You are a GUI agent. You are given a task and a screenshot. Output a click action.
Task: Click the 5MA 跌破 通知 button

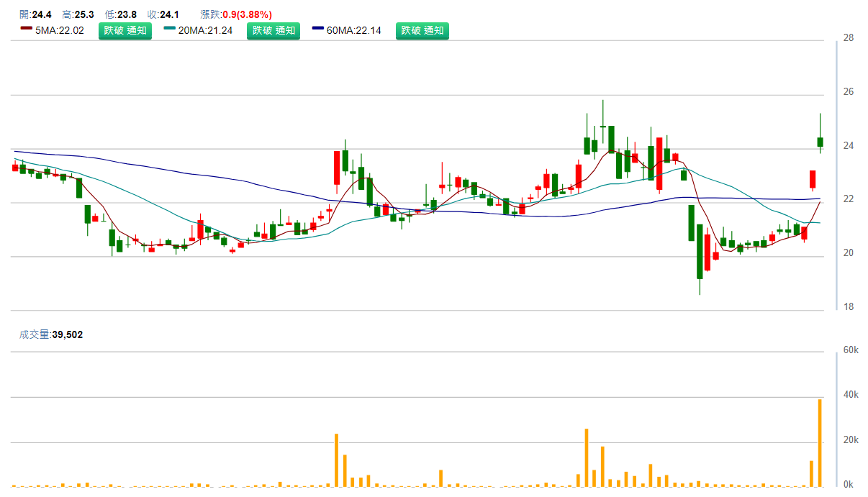click(x=125, y=30)
